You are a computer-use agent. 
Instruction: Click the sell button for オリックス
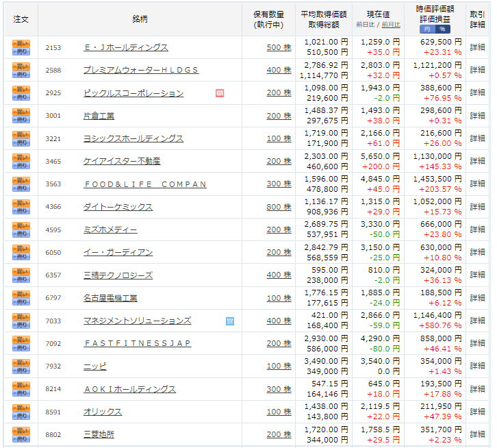(x=21, y=416)
